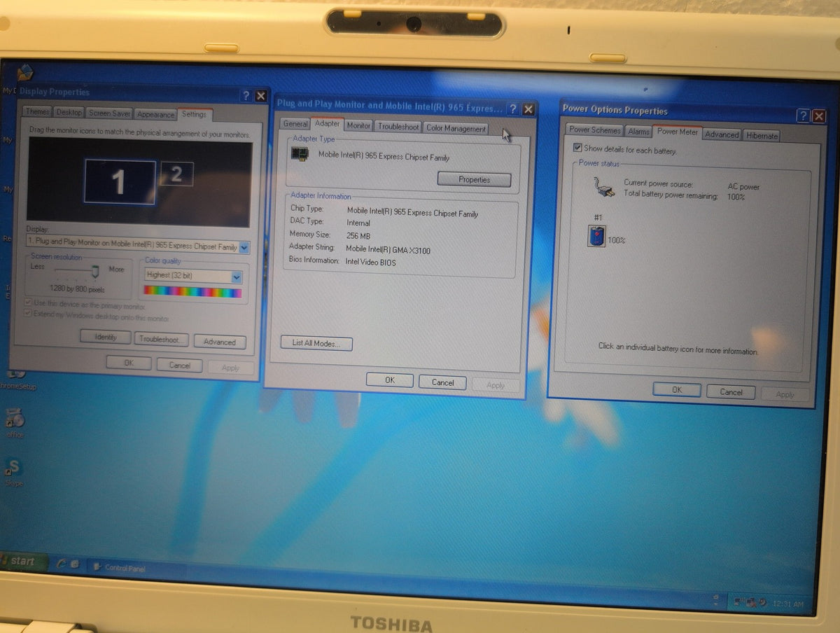Open the Troubleshoot tab in the monitor dialog

click(x=398, y=127)
